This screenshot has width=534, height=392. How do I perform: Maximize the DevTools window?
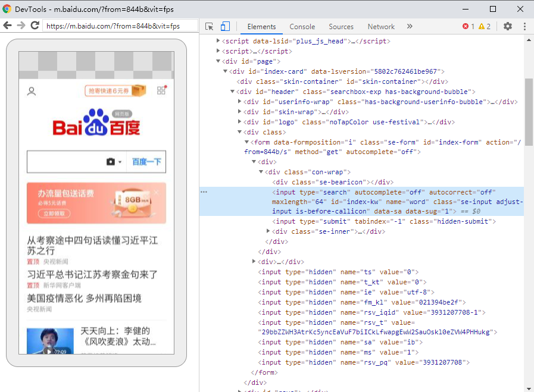pos(493,9)
